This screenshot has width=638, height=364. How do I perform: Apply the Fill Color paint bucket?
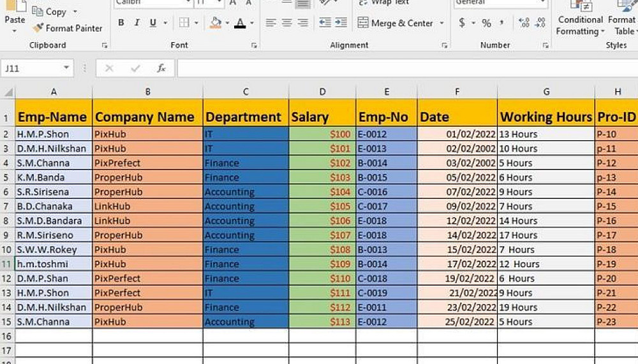tap(216, 23)
